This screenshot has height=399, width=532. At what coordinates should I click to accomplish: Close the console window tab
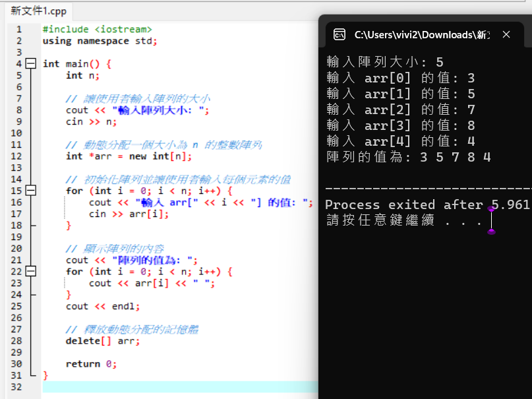[x=506, y=34]
